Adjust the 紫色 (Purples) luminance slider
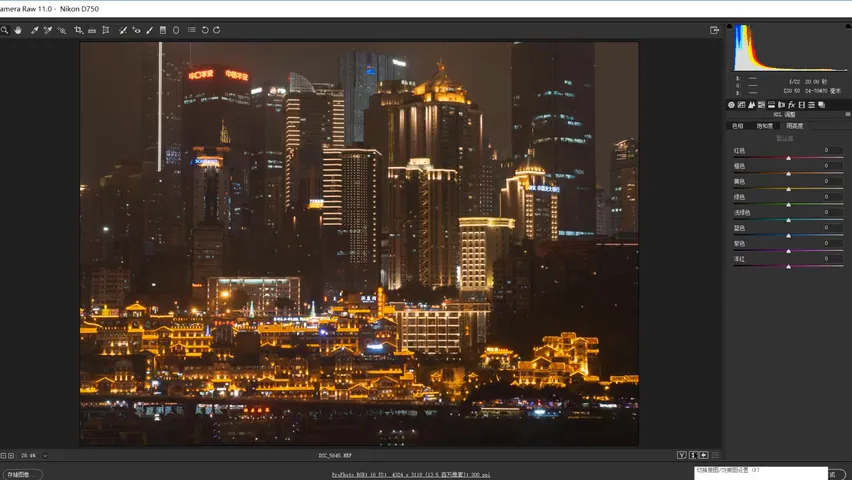The image size is (852, 480). [788, 251]
